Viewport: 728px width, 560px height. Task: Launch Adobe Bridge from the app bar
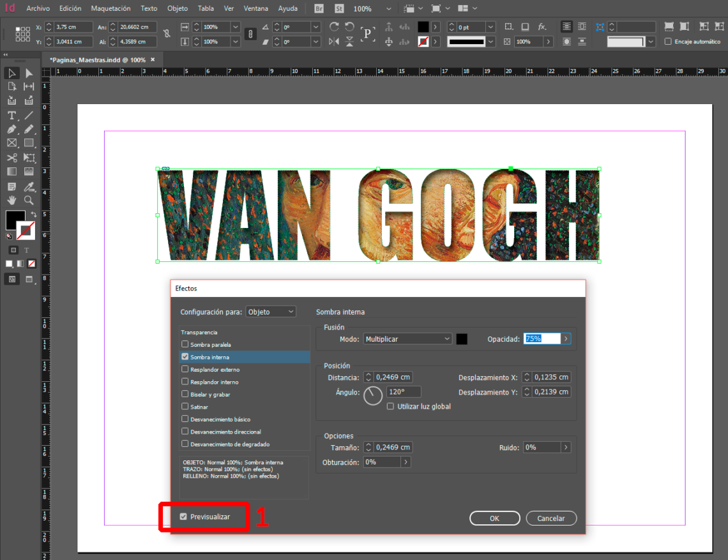(x=318, y=8)
